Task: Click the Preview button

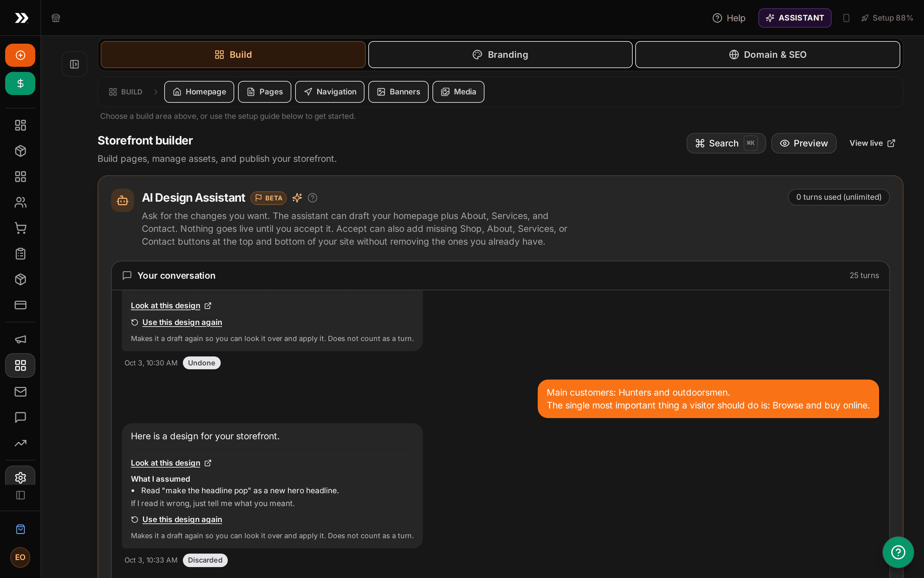Action: pos(804,143)
